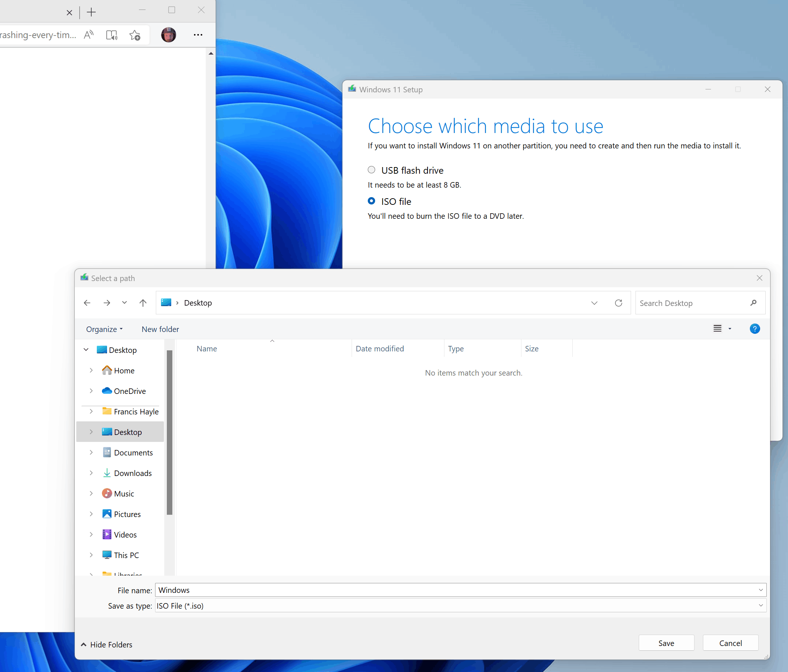Image resolution: width=788 pixels, height=672 pixels.
Task: Open the File name dropdown arrow
Action: [x=761, y=590]
